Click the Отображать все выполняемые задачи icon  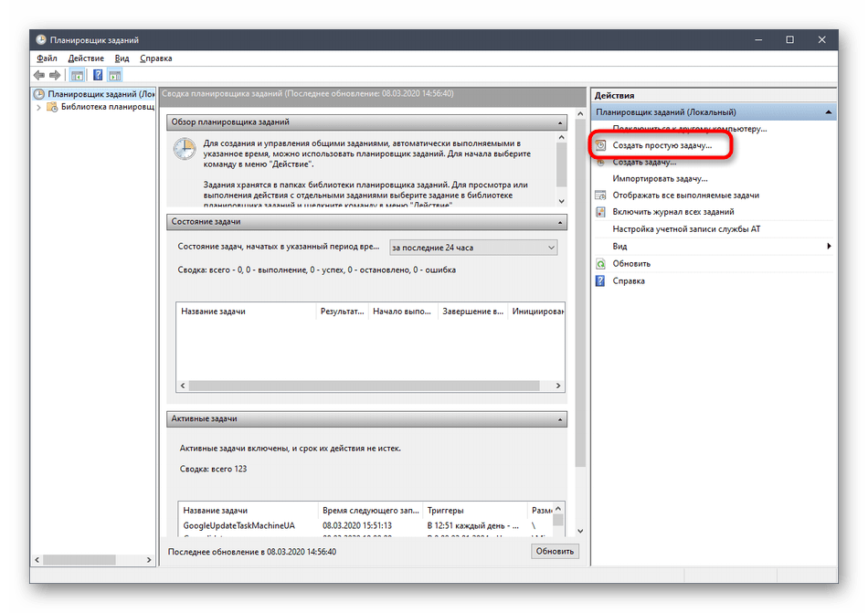pyautogui.click(x=600, y=196)
